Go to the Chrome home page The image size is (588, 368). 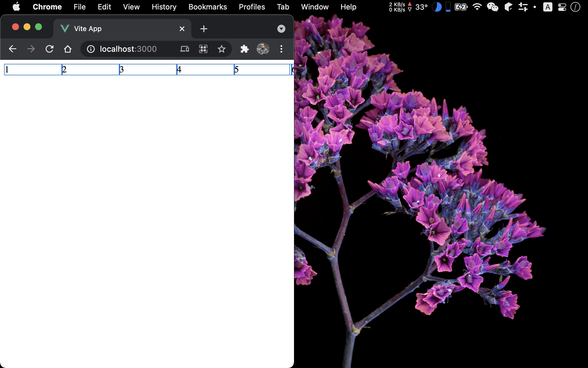(x=68, y=49)
